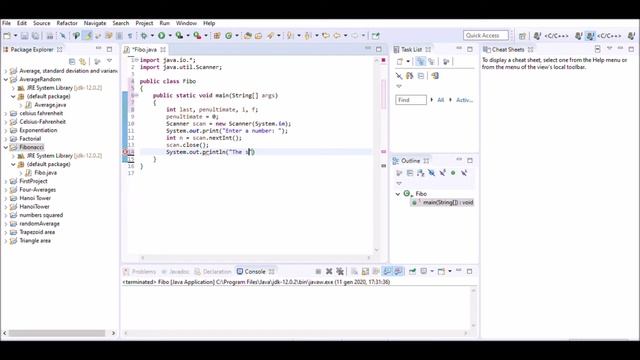Click the editor vertical scrollbar

pyautogui.click(x=377, y=155)
